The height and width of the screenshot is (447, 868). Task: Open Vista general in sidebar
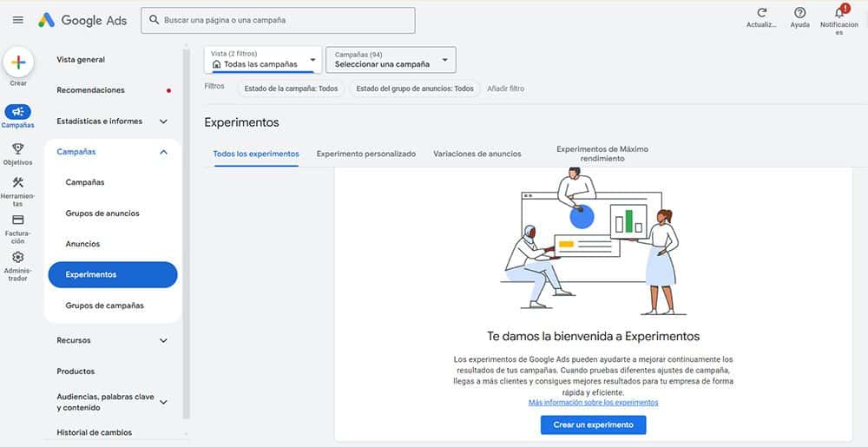click(81, 60)
